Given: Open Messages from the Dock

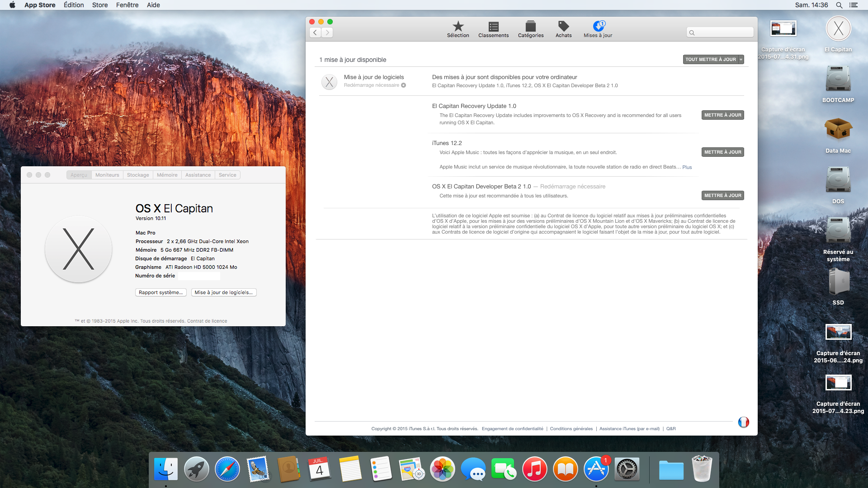Looking at the screenshot, I should 473,469.
